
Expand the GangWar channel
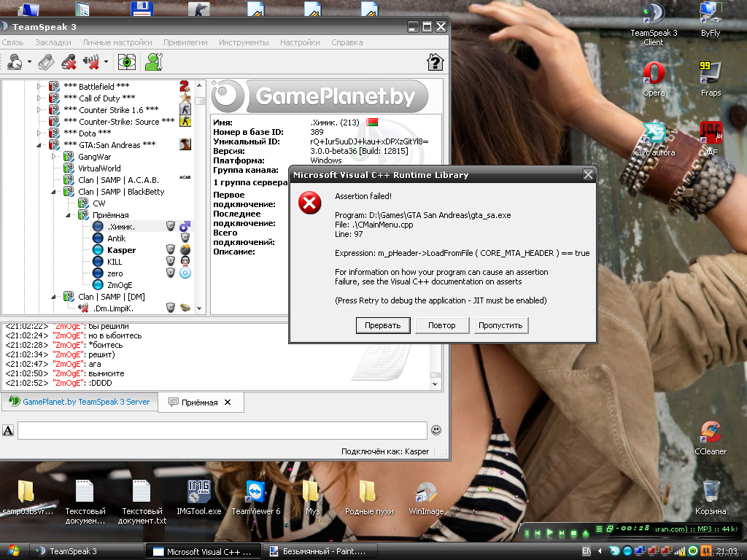pos(53,156)
